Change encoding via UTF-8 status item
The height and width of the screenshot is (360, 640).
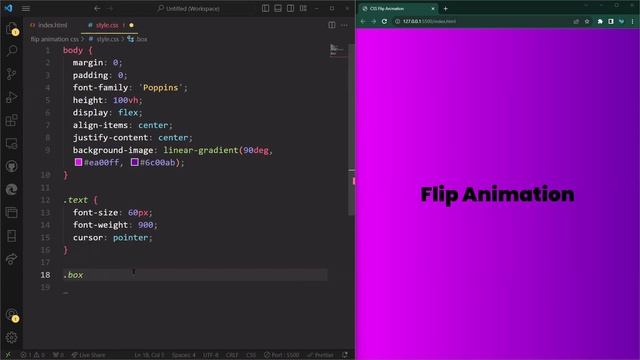(211, 355)
